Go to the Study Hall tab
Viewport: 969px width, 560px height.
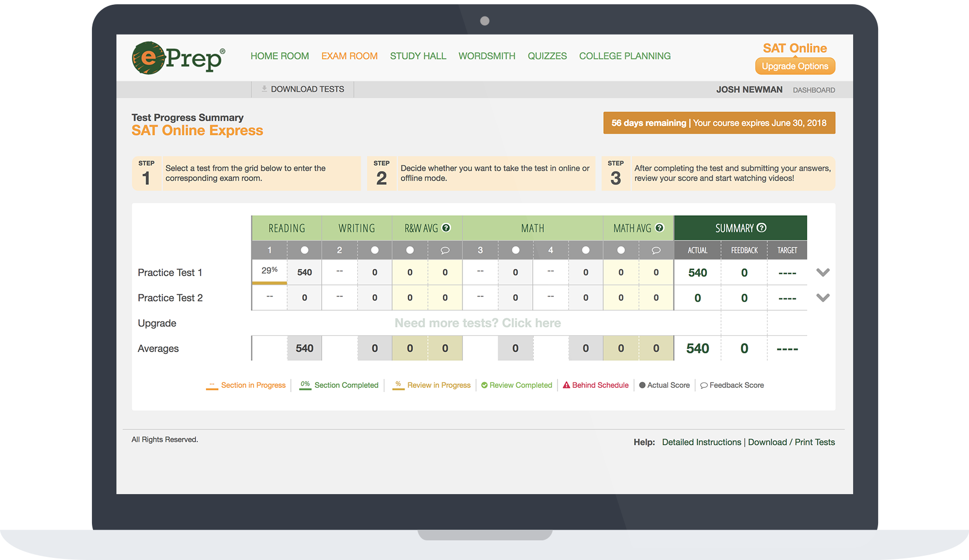coord(418,56)
